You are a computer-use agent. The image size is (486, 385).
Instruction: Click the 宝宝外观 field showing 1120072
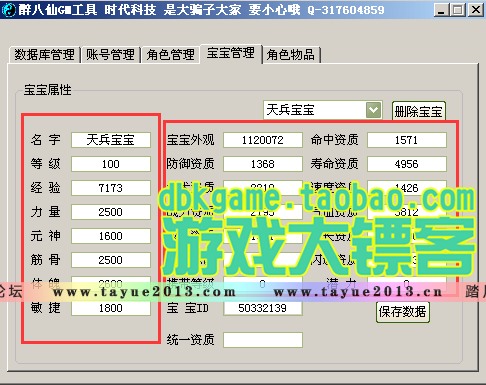[x=263, y=140]
